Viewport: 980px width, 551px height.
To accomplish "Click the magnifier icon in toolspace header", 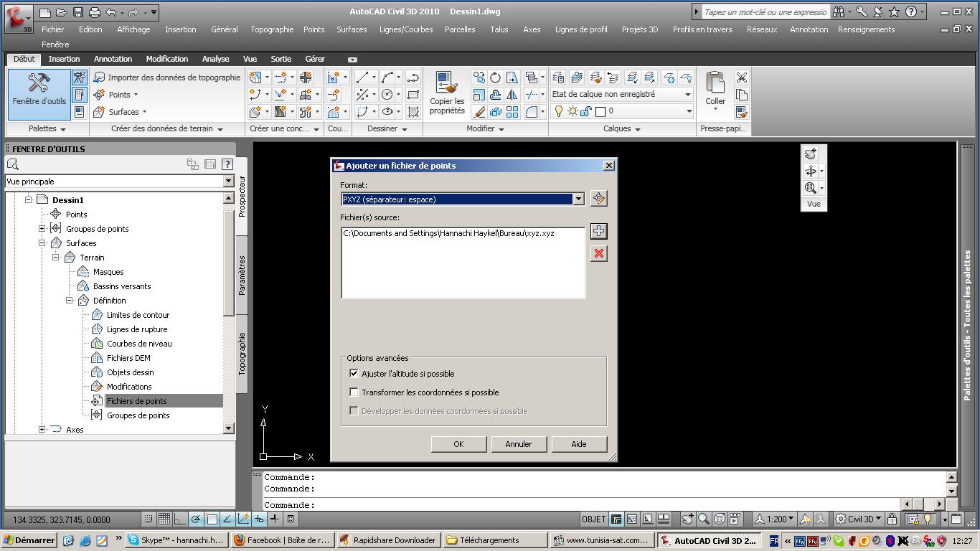I will click(x=12, y=164).
